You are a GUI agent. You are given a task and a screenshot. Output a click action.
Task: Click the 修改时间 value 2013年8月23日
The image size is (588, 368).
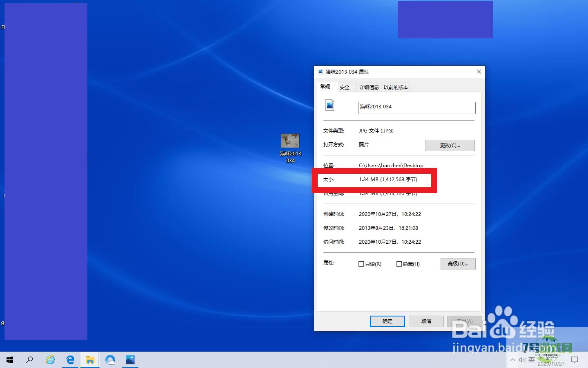[388, 228]
